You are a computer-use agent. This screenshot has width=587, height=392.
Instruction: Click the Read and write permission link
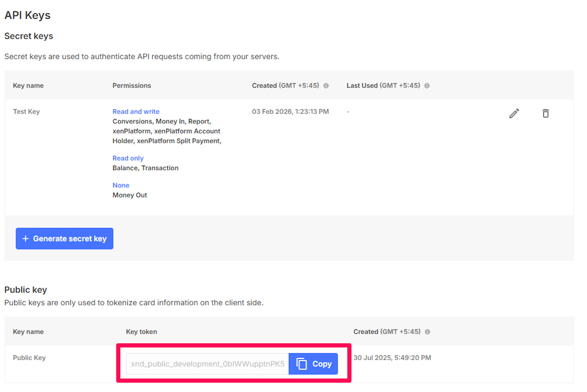(x=136, y=112)
